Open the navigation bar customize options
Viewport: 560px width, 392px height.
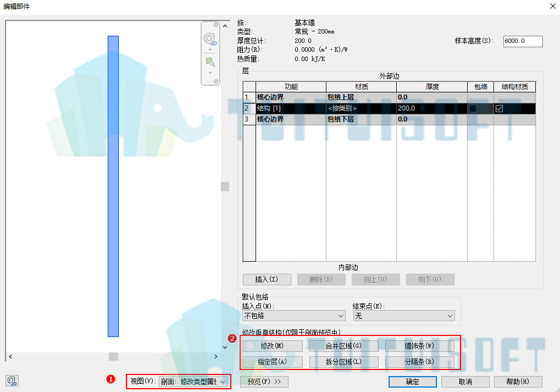point(216,81)
